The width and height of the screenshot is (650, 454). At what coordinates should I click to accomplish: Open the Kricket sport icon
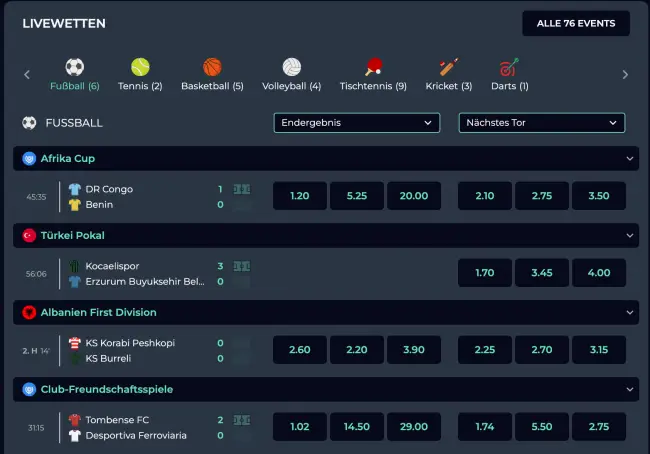click(x=448, y=67)
